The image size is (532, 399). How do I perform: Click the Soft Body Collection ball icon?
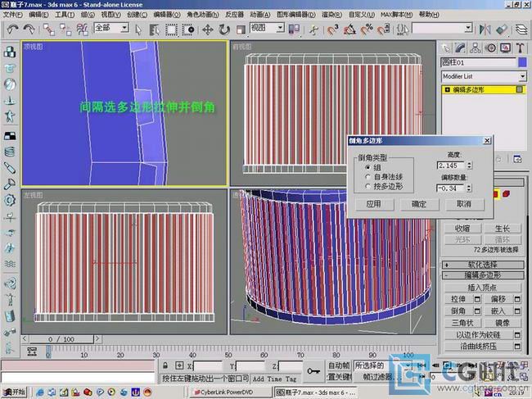point(10,84)
